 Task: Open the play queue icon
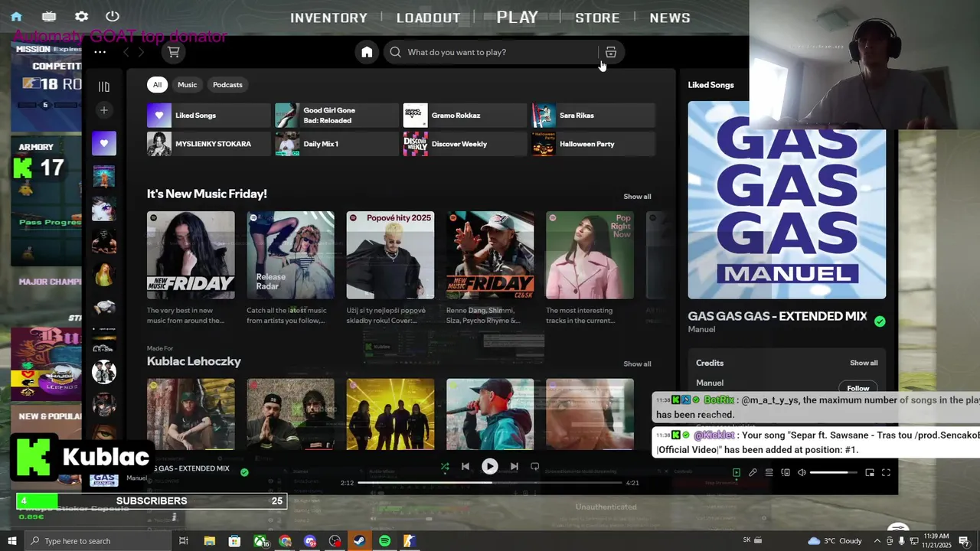pyautogui.click(x=769, y=473)
